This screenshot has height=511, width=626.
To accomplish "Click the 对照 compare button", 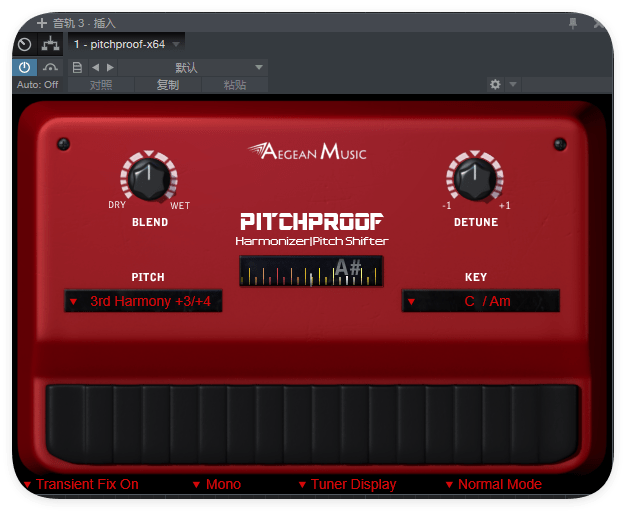I will pyautogui.click(x=101, y=85).
